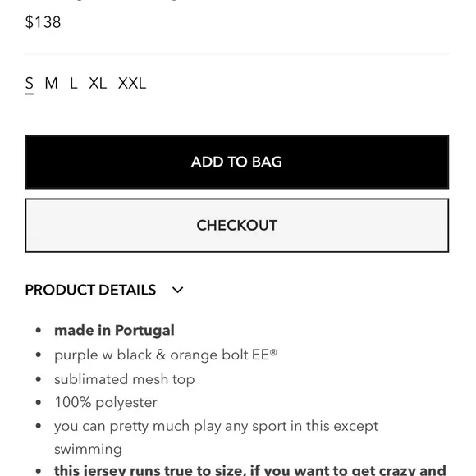Select size S

[x=30, y=83]
